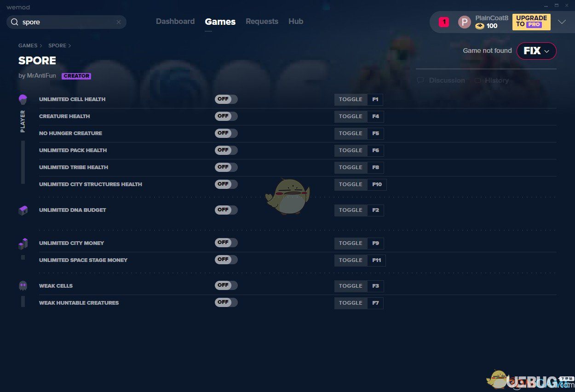
Task: Select the 'UNLIMITED DNA BUDGET' label
Action: [73, 210]
